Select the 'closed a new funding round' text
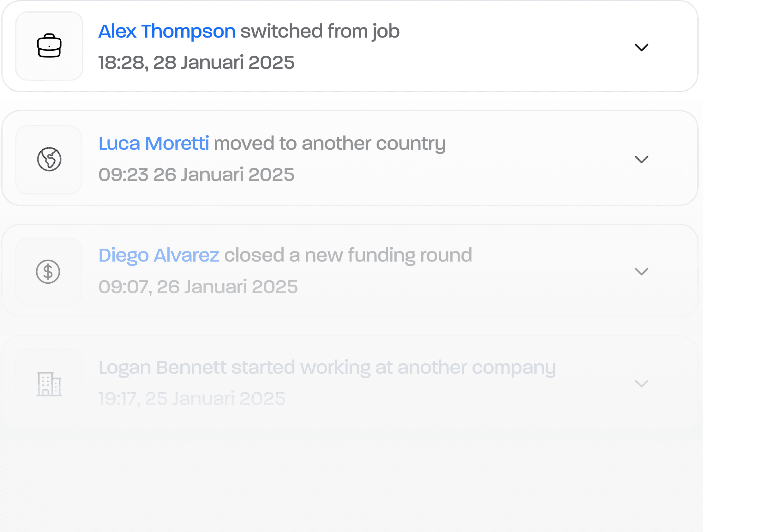Viewport: 758px width, 532px height. click(348, 255)
